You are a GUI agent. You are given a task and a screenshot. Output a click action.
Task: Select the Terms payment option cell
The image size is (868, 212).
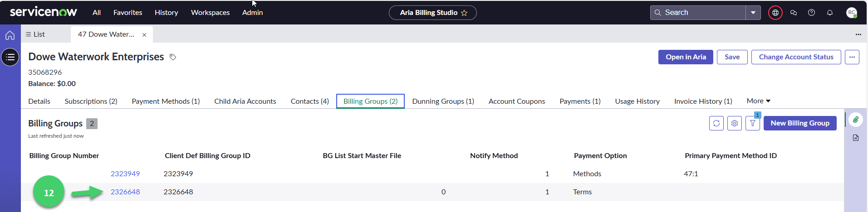tap(583, 192)
